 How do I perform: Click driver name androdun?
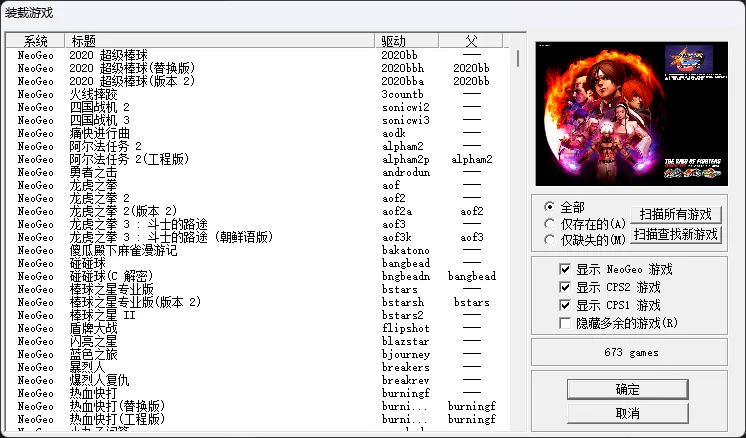[406, 172]
